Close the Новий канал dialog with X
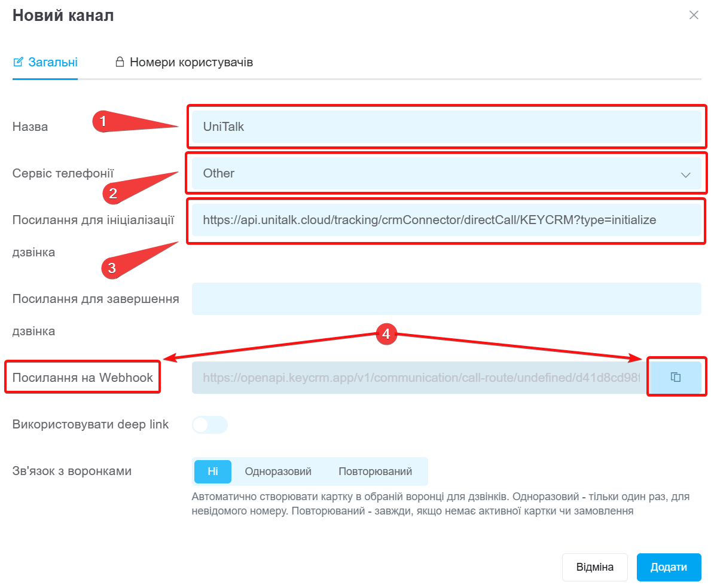The height and width of the screenshot is (588, 711). (693, 15)
